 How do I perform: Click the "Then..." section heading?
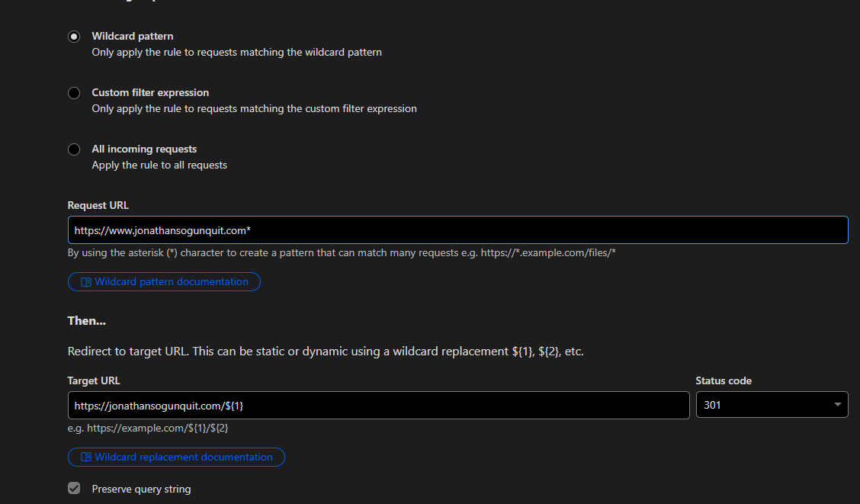(87, 321)
